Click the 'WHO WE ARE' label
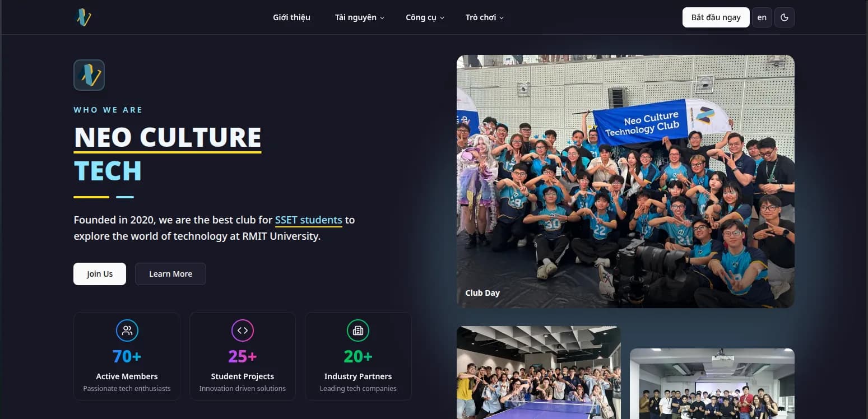 (x=108, y=110)
